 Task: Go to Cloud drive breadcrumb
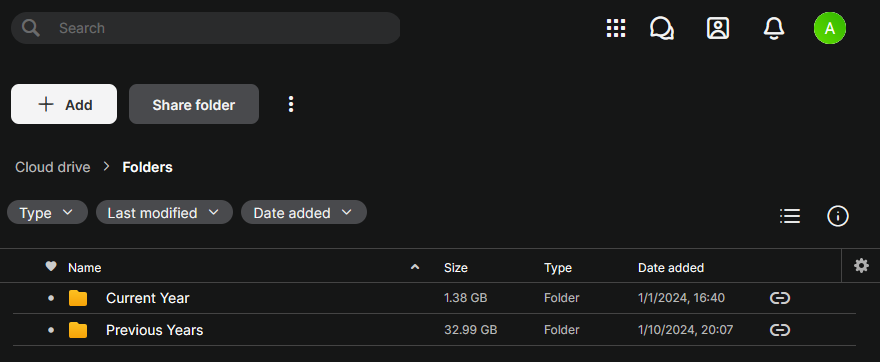click(x=53, y=167)
